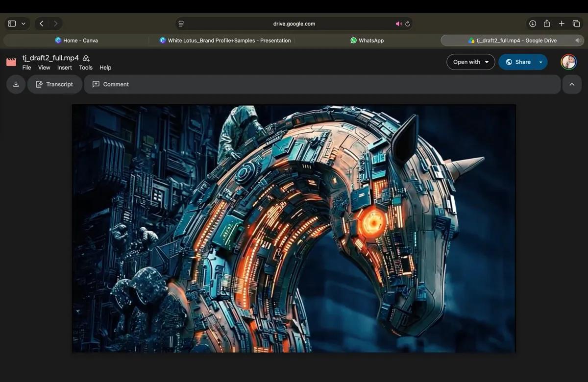The image size is (588, 382).
Task: Open the File menu
Action: (x=27, y=68)
